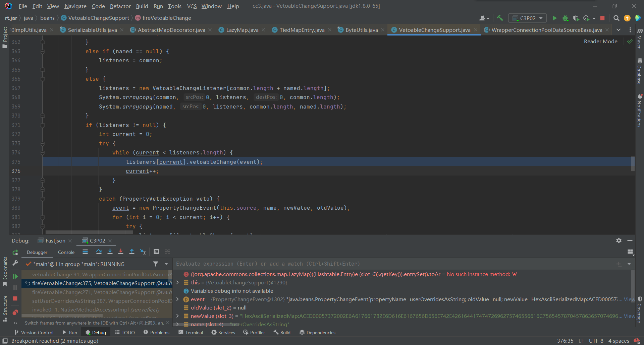Resume program in debug panel
The width and height of the screenshot is (644, 345).
pyautogui.click(x=15, y=276)
